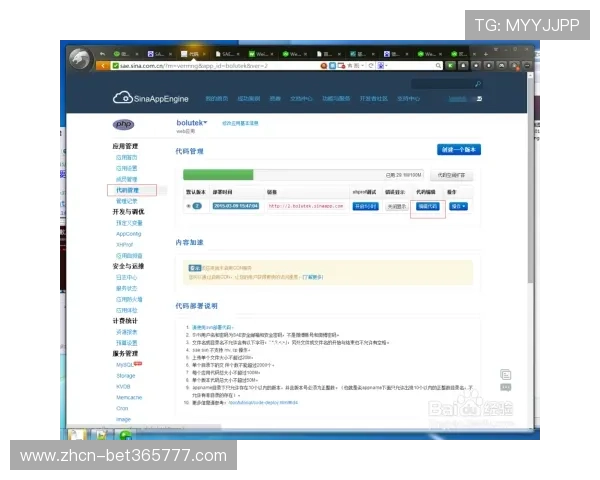Click the deployment time 2015-03-09 label

(x=236, y=206)
